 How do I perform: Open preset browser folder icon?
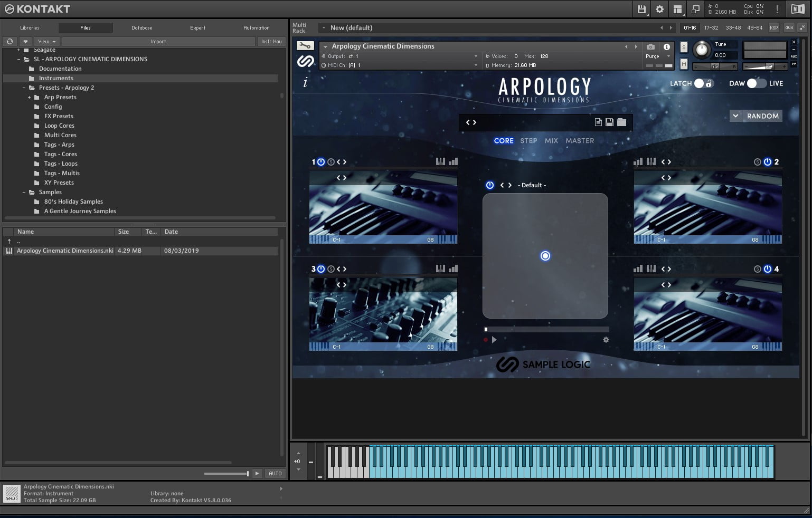click(x=622, y=122)
